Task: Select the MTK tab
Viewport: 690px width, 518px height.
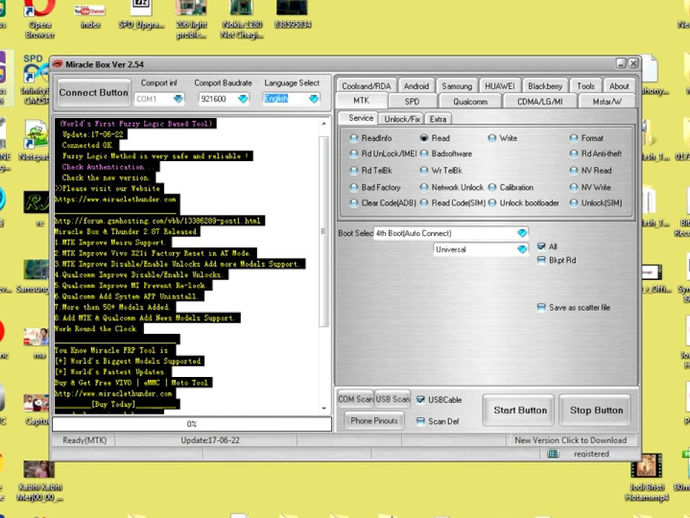Action: tap(361, 101)
